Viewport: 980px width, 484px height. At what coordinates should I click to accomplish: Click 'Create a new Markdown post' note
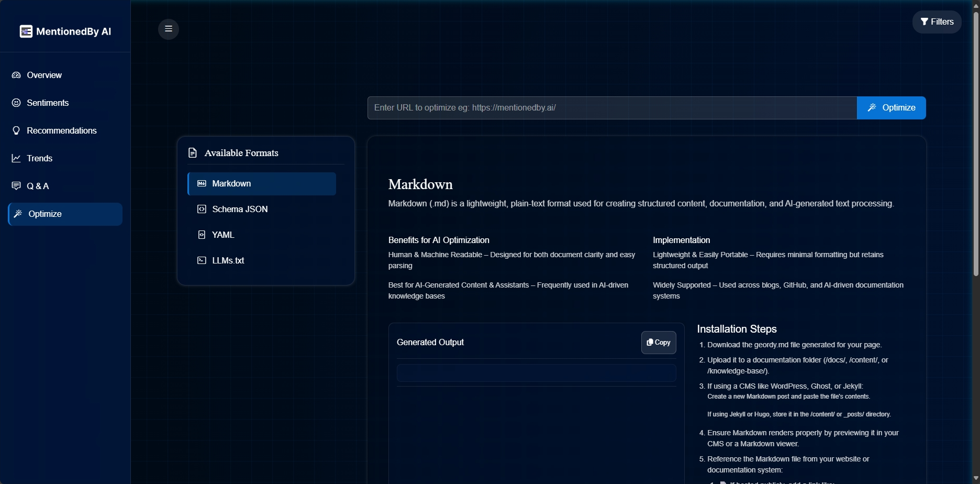(788, 397)
